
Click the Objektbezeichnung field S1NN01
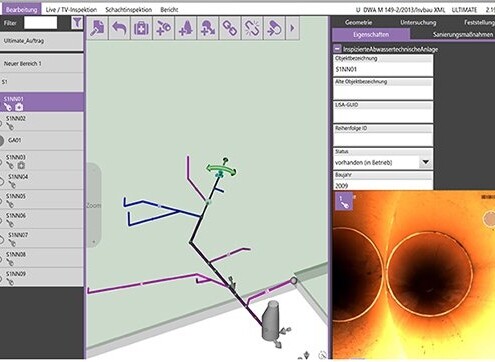click(383, 69)
